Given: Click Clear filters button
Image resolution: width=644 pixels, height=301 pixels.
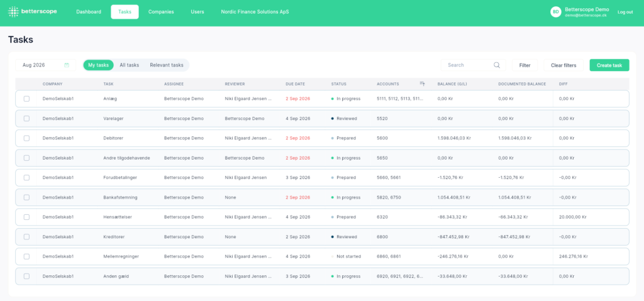Looking at the screenshot, I should click(x=563, y=65).
